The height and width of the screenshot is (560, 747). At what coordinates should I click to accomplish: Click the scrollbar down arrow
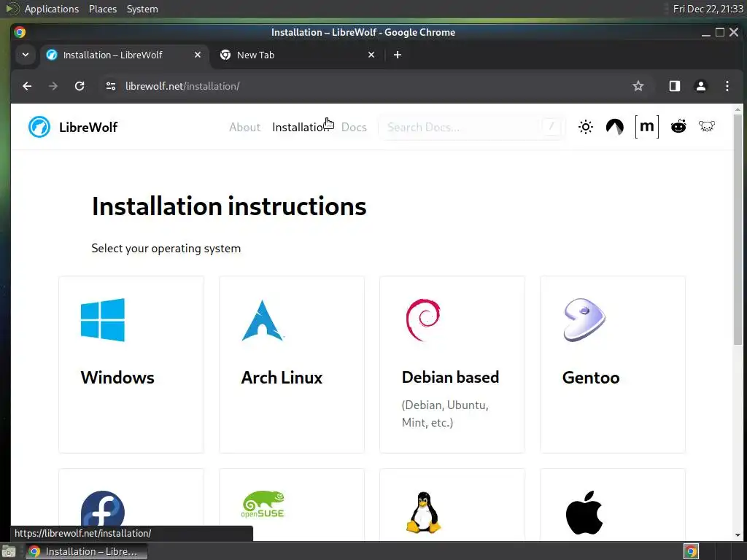[x=738, y=535]
